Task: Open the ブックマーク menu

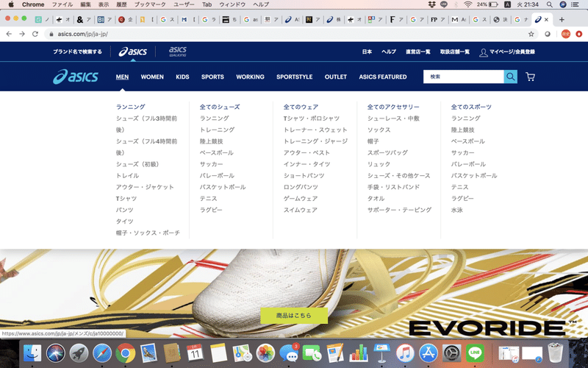Action: (x=150, y=4)
